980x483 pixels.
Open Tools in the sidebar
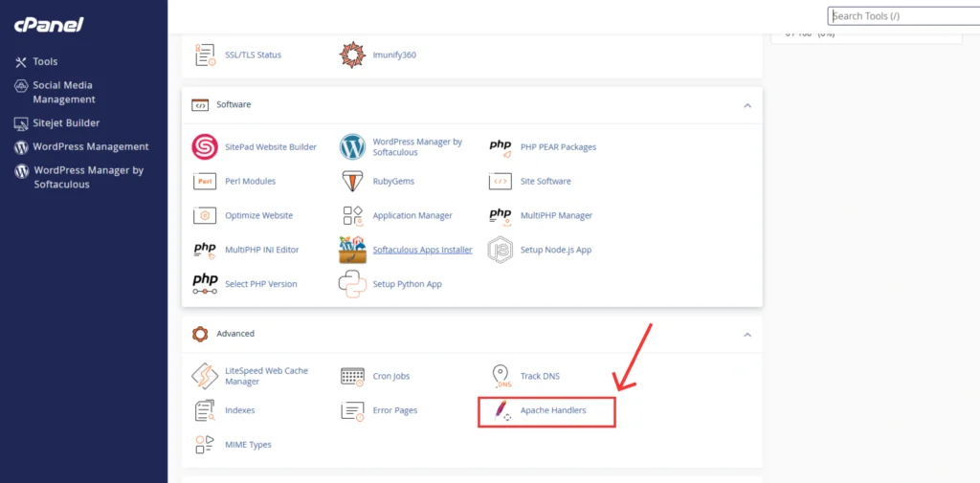click(45, 61)
